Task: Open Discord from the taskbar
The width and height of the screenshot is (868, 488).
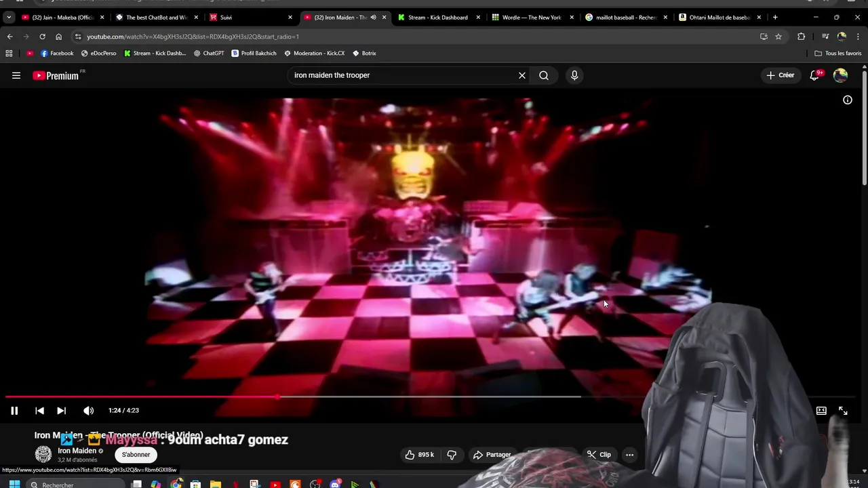Action: pyautogui.click(x=334, y=485)
